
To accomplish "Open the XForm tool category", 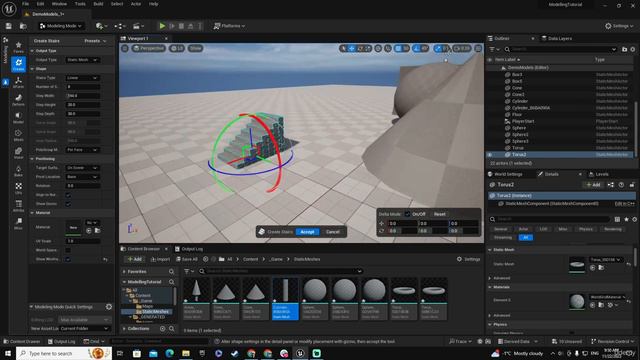I will pyautogui.click(x=18, y=82).
